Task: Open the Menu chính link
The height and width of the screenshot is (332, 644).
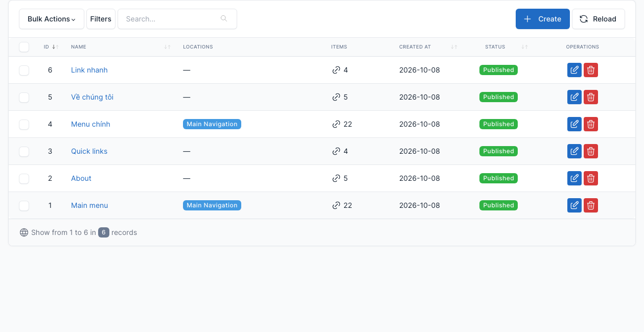Action: pyautogui.click(x=90, y=124)
